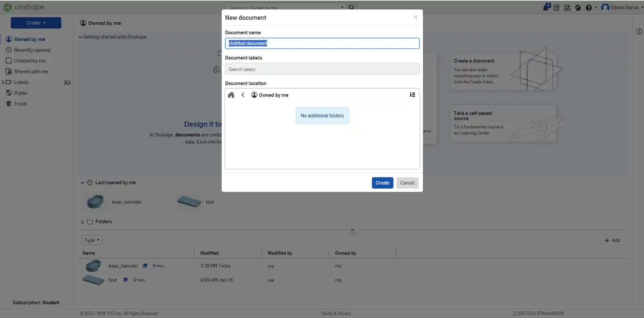Collapse the Last opened by me section

[x=83, y=183]
